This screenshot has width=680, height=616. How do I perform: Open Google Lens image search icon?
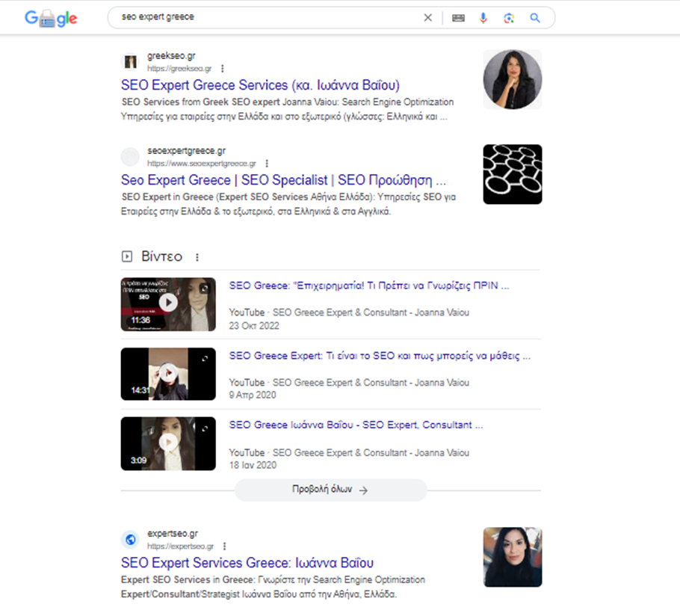click(509, 18)
